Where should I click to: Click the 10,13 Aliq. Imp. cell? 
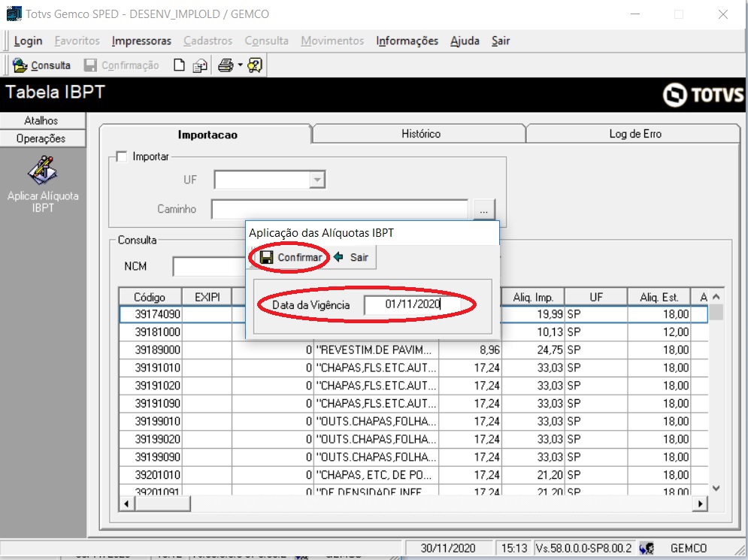click(x=533, y=332)
